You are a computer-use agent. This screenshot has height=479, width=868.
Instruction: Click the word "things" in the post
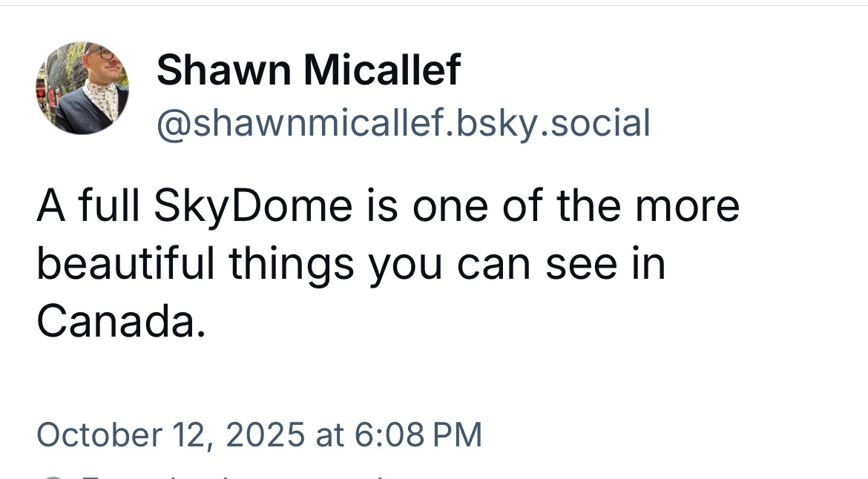coord(292,264)
